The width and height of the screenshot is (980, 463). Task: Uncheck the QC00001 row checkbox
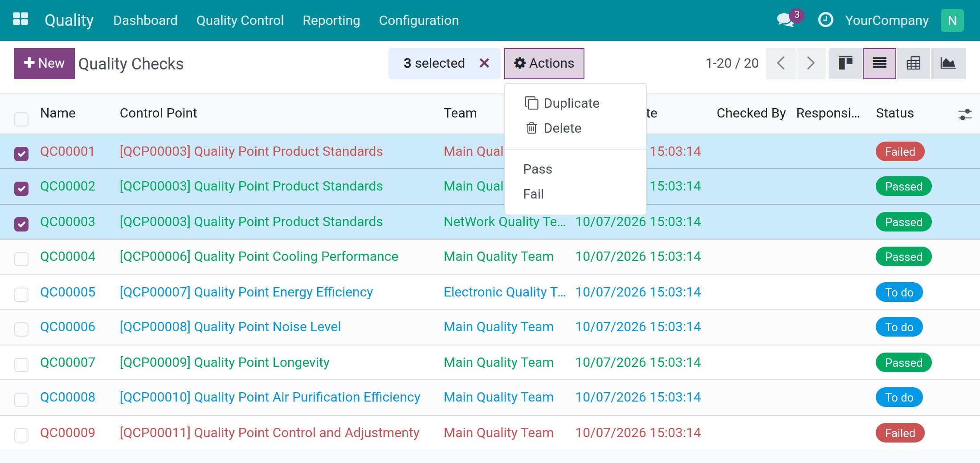pyautogui.click(x=21, y=154)
